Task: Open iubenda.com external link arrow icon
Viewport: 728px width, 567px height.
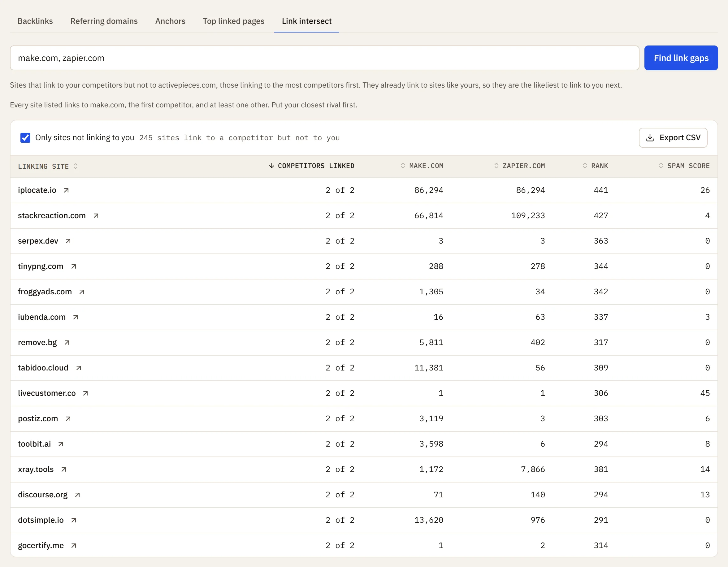Action: pos(76,317)
